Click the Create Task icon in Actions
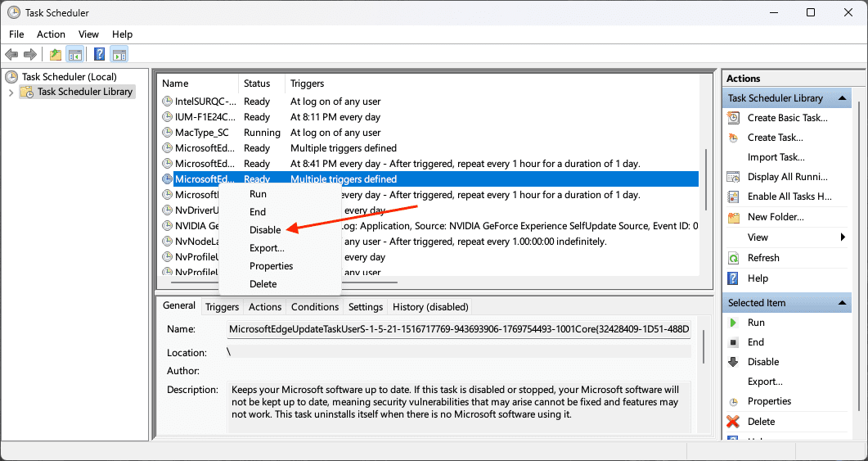 click(x=734, y=138)
